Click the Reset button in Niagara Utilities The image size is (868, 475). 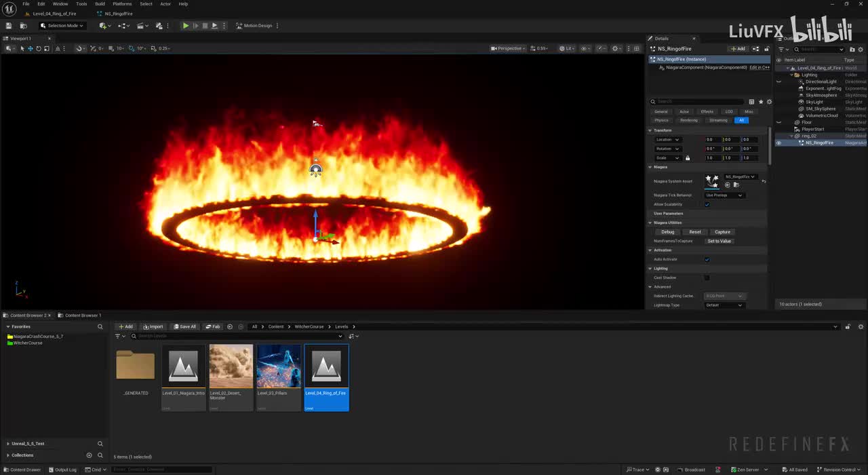tap(695, 232)
